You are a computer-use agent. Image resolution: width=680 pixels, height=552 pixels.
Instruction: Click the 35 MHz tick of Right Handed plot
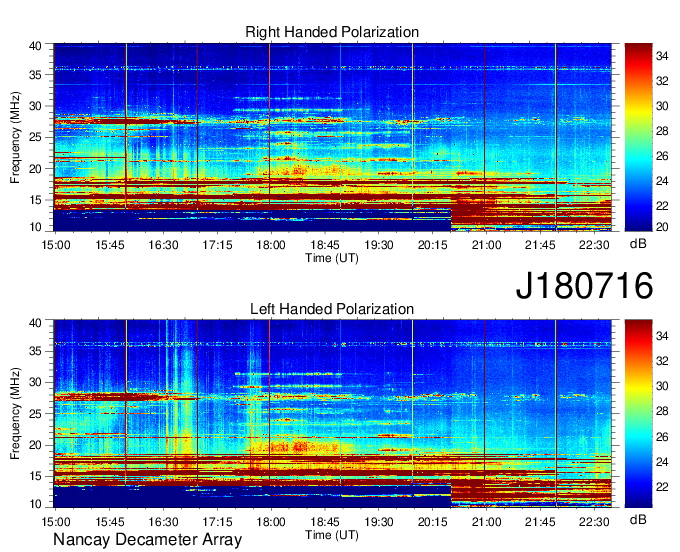pos(35,75)
